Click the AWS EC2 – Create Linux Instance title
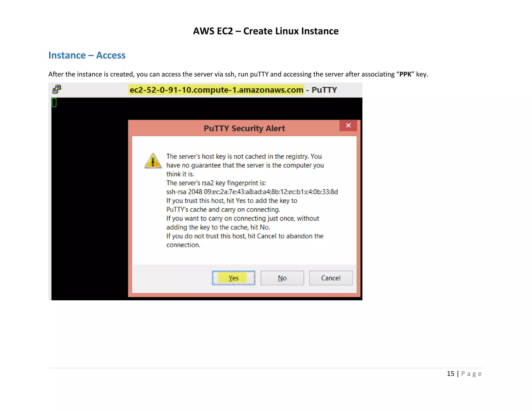This screenshot has width=532, height=411. pyautogui.click(x=266, y=31)
